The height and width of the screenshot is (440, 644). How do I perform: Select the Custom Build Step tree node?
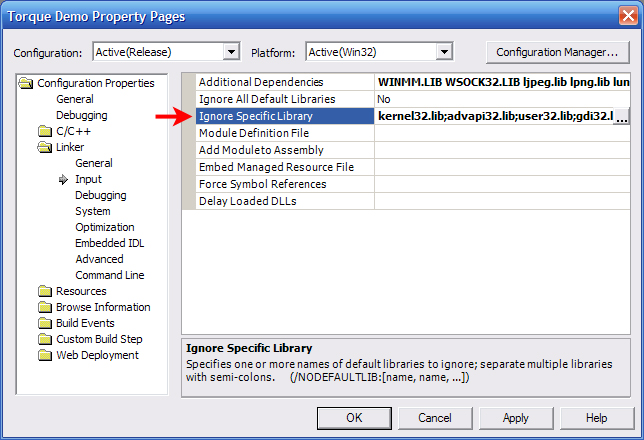coord(99,339)
